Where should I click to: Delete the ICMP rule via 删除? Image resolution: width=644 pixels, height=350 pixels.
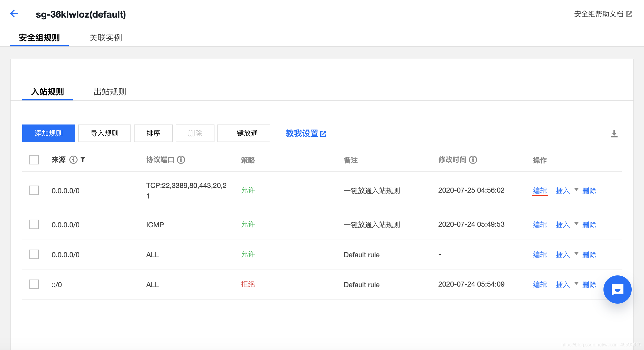589,225
